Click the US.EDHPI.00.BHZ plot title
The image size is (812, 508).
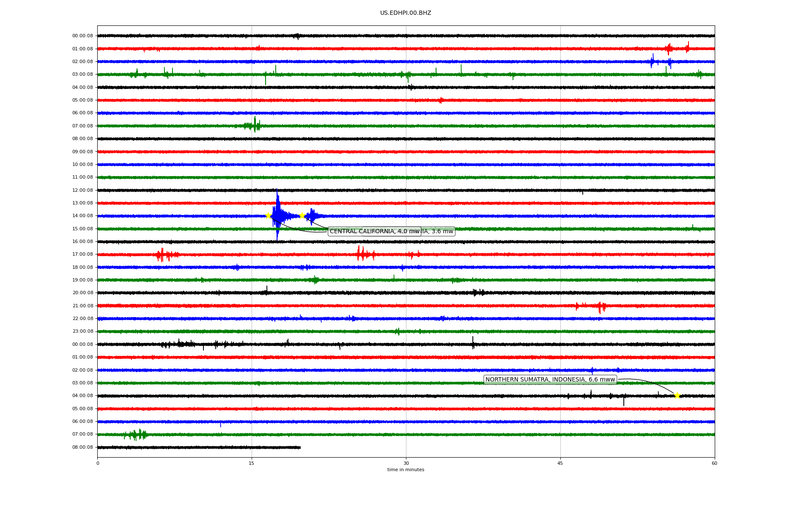[406, 13]
